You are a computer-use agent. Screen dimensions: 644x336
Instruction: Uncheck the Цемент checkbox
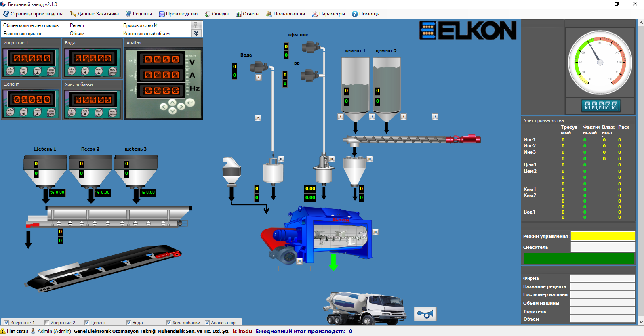pyautogui.click(x=87, y=323)
